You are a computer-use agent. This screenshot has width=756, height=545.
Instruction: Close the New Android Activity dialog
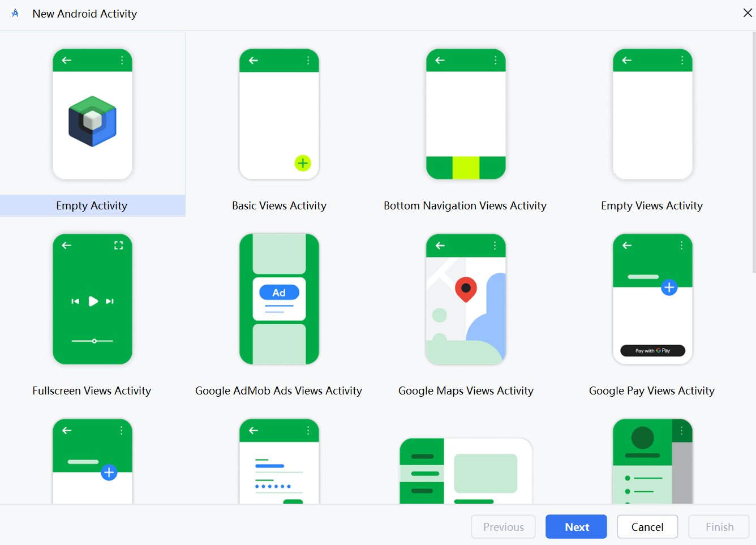coord(747,13)
